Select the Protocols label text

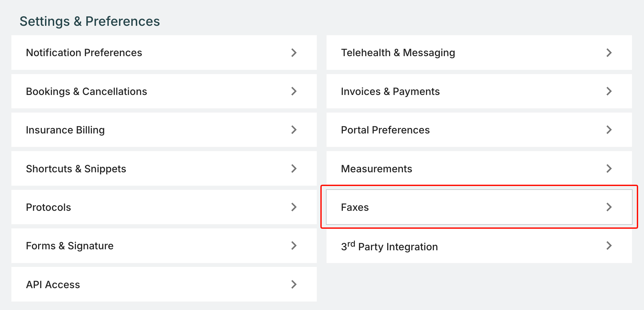[48, 207]
